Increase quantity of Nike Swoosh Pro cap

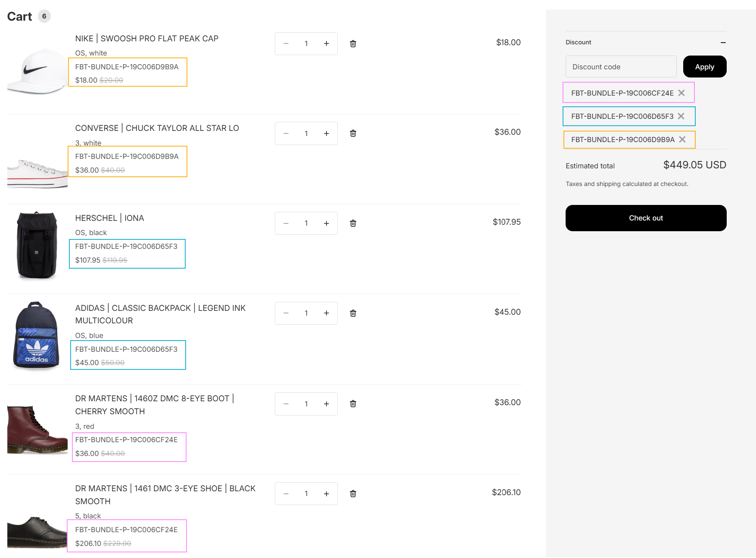click(327, 43)
